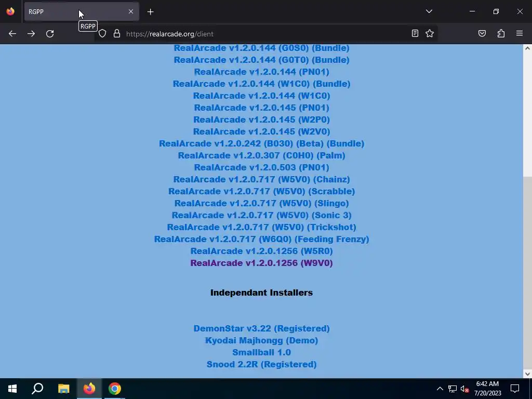Click Firefox logo in title bar
This screenshot has height=399, width=532.
tap(10, 11)
